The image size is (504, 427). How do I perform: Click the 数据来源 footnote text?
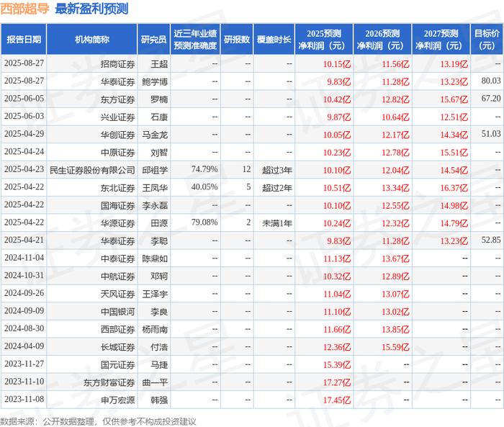(x=98, y=421)
